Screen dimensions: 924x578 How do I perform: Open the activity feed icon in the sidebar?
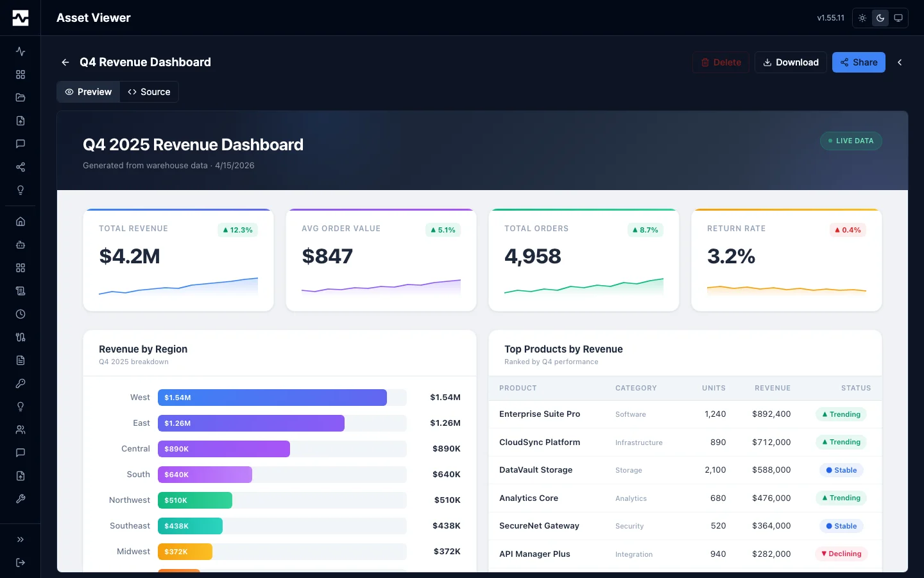coord(20,51)
